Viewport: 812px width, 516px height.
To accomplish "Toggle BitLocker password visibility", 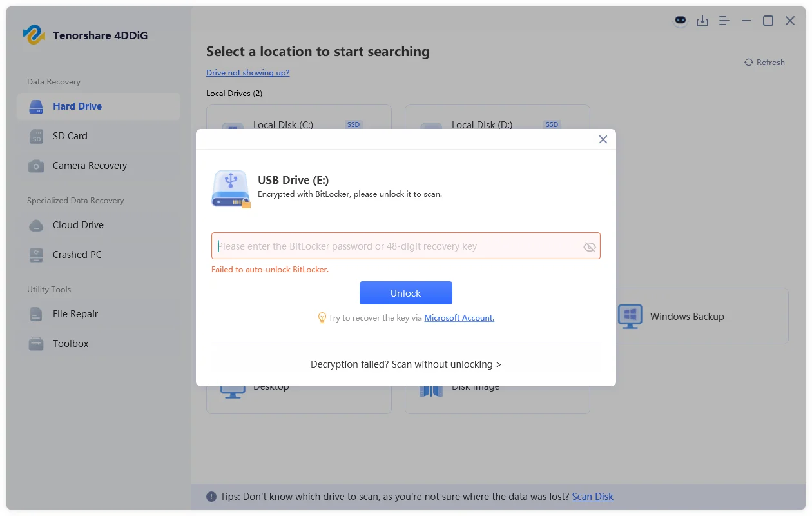I will [589, 246].
